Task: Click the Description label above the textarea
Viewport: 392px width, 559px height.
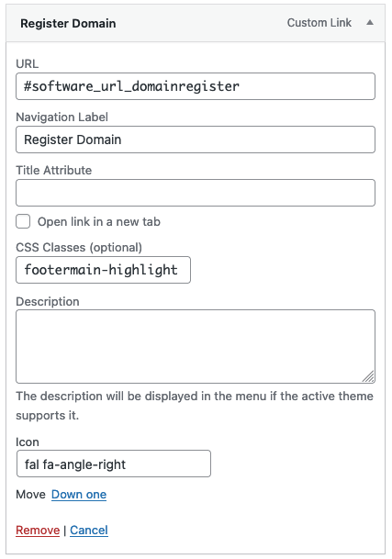Action: click(48, 302)
